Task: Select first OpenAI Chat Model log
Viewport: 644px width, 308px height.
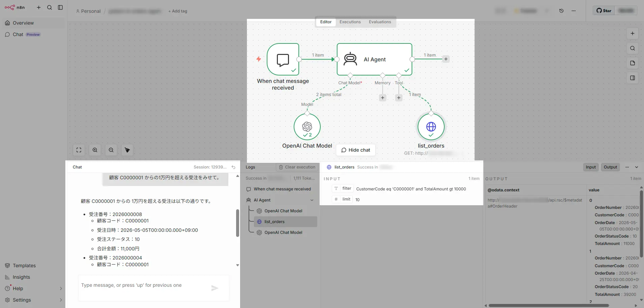Action: point(283,211)
